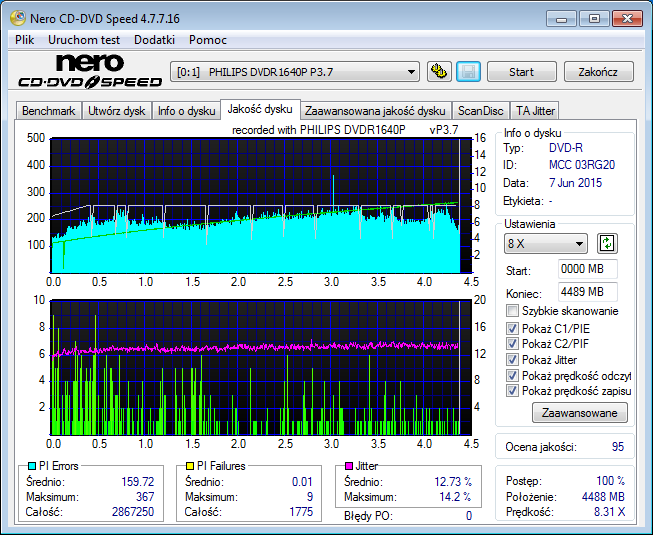Open the PHILIPS DVDR1640P drive dropdown
The image size is (653, 535).
pyautogui.click(x=294, y=72)
